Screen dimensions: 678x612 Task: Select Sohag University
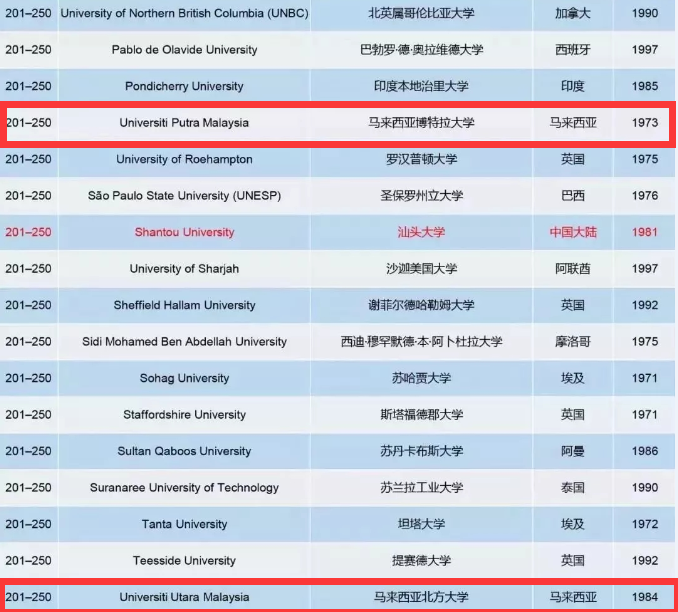click(185, 378)
